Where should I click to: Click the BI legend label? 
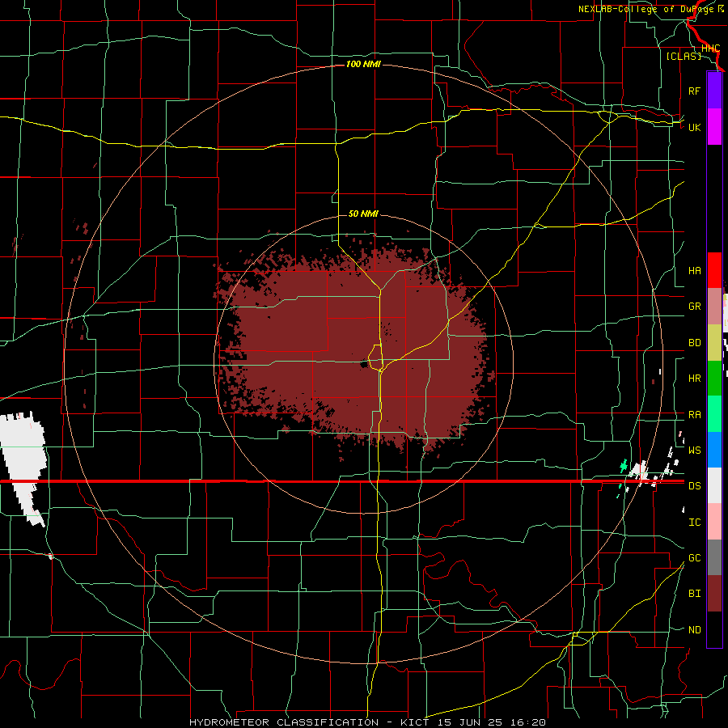click(694, 594)
